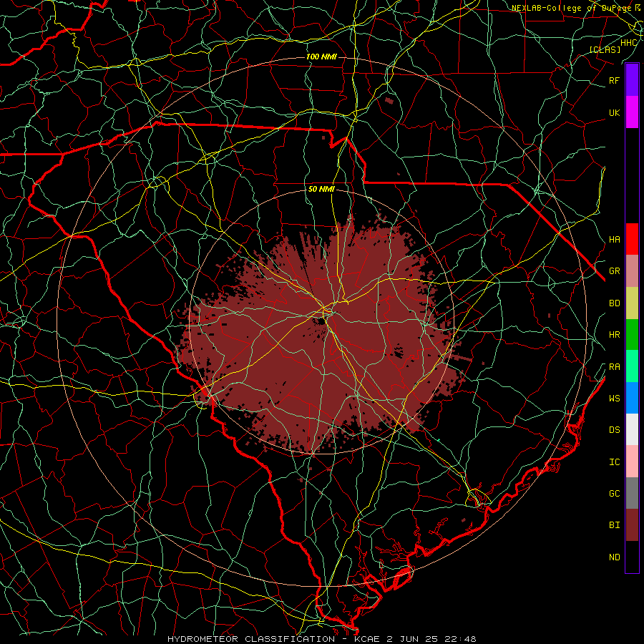Click the ND black legend swatch
644x644 pixels.
[x=632, y=557]
